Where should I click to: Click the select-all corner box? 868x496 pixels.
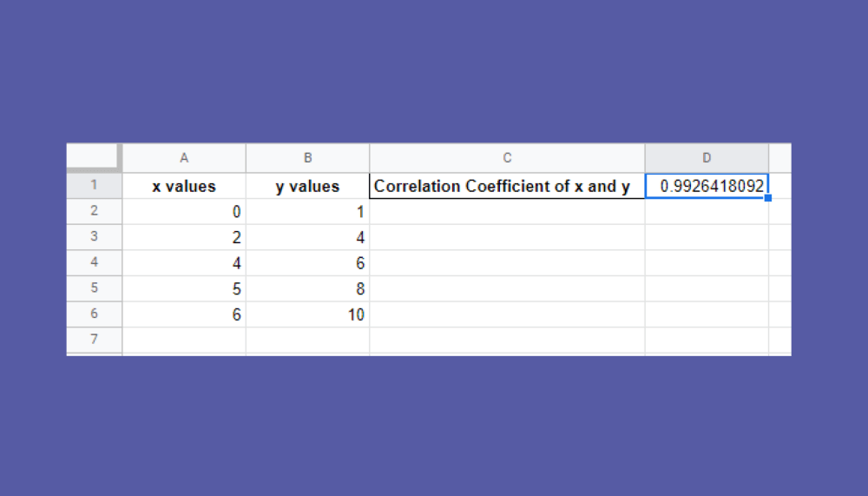(x=94, y=157)
